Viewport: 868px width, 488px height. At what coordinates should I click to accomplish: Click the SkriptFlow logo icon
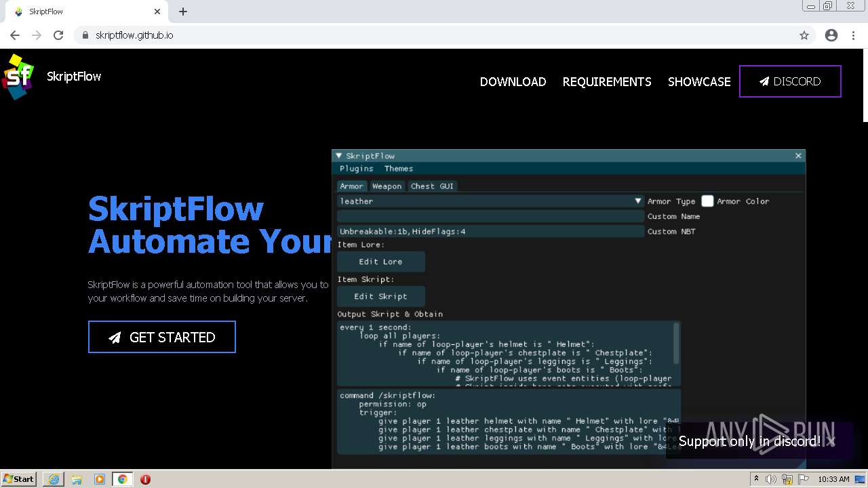click(x=18, y=77)
